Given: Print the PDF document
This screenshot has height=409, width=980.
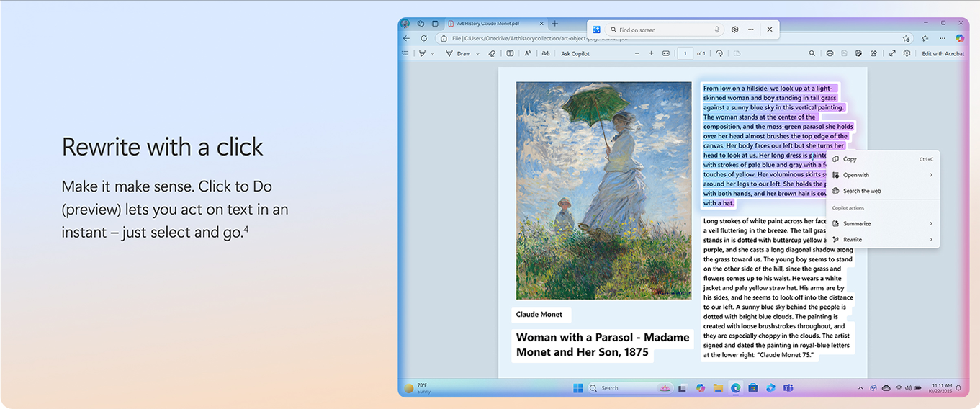Looking at the screenshot, I should pyautogui.click(x=830, y=53).
